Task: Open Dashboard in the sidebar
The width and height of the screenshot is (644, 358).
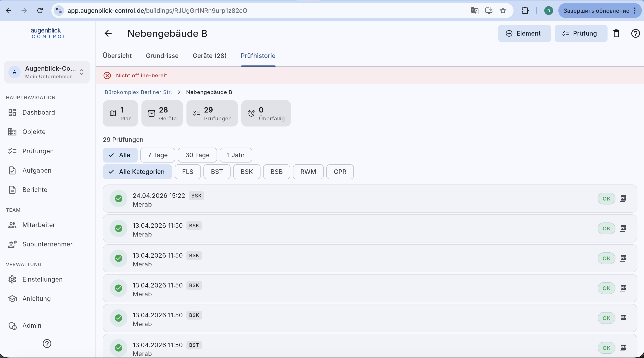Action: [47, 112]
